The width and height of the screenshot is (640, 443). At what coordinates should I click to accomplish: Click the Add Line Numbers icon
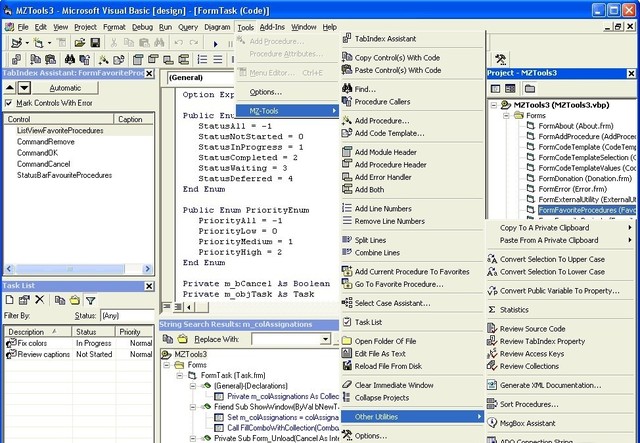(347, 208)
